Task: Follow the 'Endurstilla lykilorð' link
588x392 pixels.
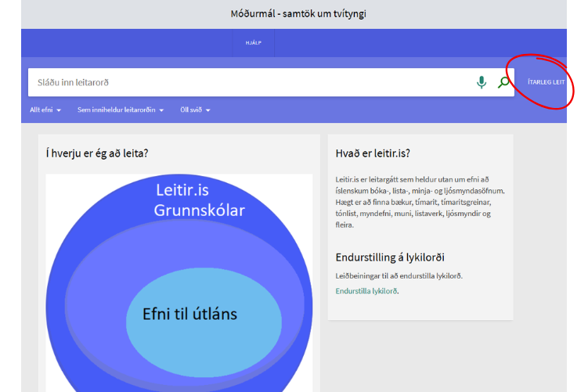Action: click(366, 291)
